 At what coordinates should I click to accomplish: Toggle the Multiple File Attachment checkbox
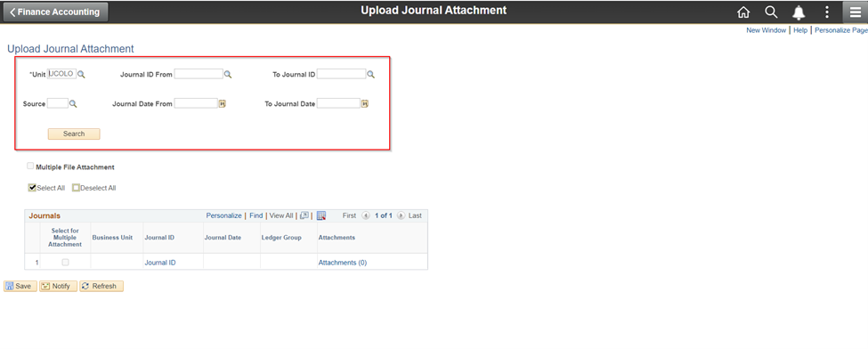pos(30,166)
